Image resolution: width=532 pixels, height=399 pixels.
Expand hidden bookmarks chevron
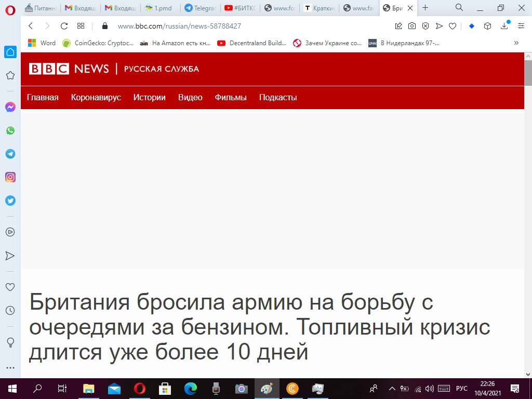[516, 43]
